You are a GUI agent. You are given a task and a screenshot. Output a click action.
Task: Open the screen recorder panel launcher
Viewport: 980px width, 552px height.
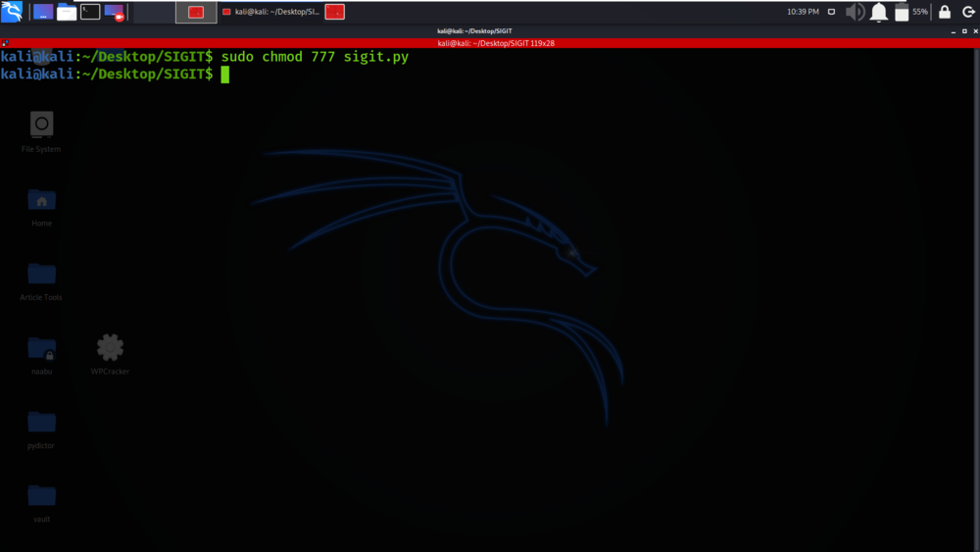(x=115, y=12)
